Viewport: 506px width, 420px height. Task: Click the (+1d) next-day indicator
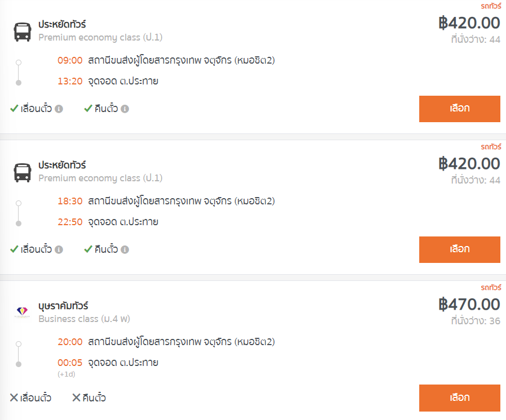(66, 374)
